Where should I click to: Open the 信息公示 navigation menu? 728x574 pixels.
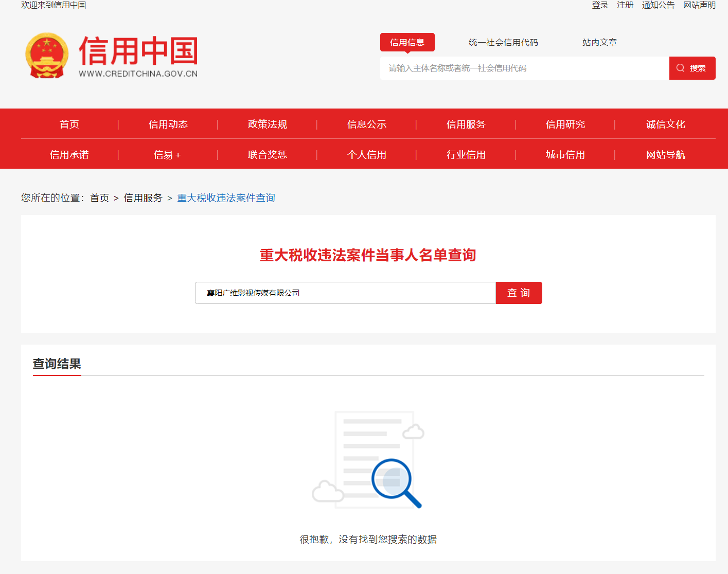(x=367, y=124)
